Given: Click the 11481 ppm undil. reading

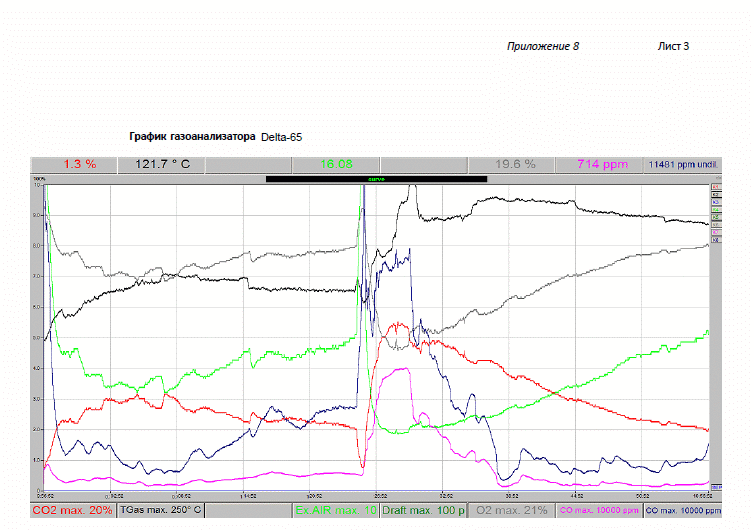Looking at the screenshot, I should (x=683, y=164).
